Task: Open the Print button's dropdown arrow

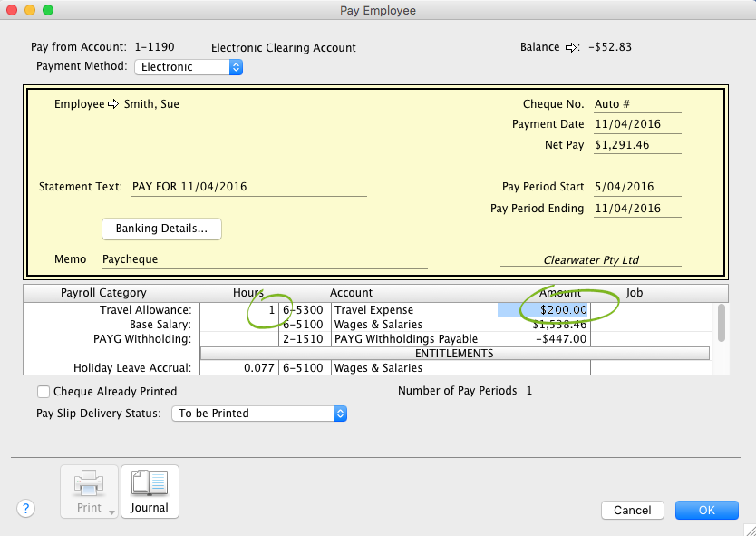Action: [111, 512]
